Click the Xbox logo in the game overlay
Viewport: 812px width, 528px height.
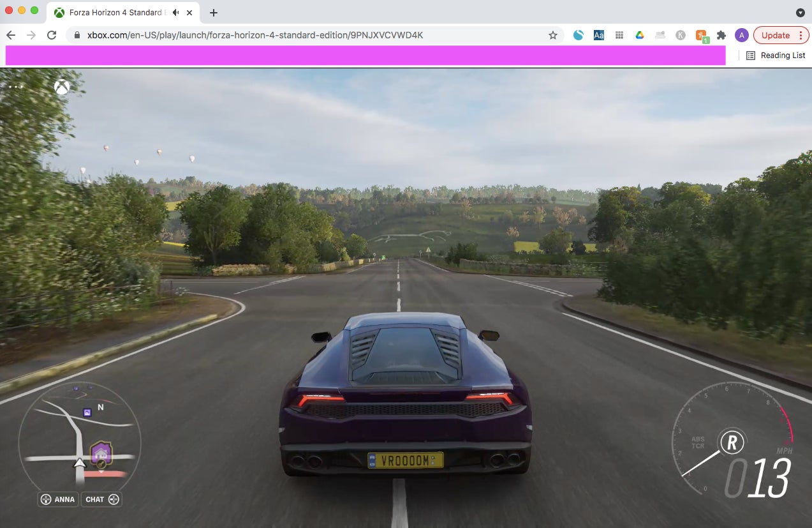[61, 87]
